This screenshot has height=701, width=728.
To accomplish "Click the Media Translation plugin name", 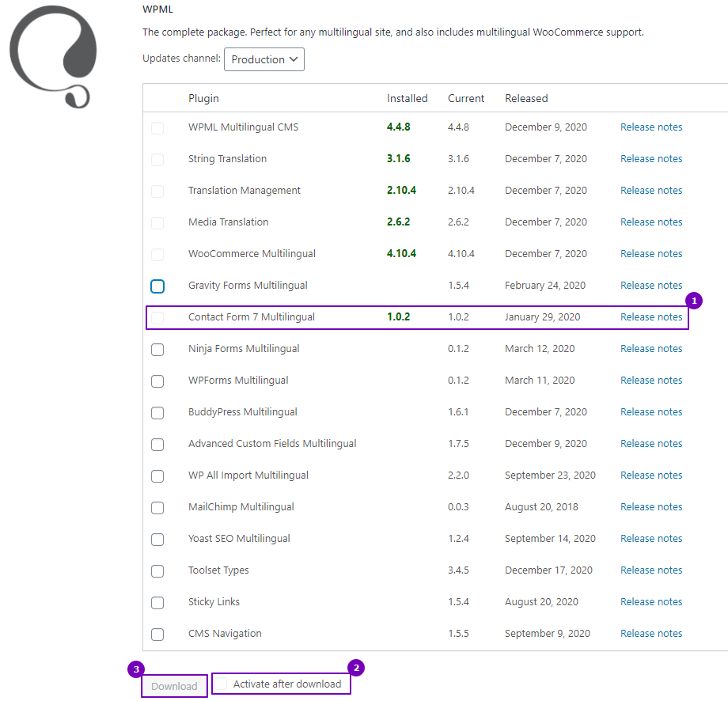I will [229, 222].
